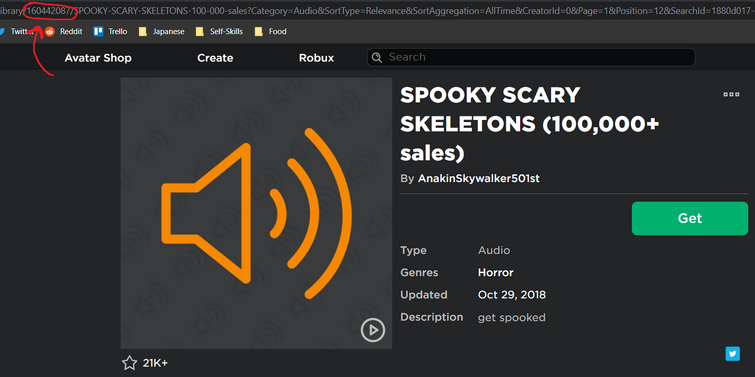Open the Self-Skills bookmarks folder
This screenshot has height=377, width=755.
219,32
